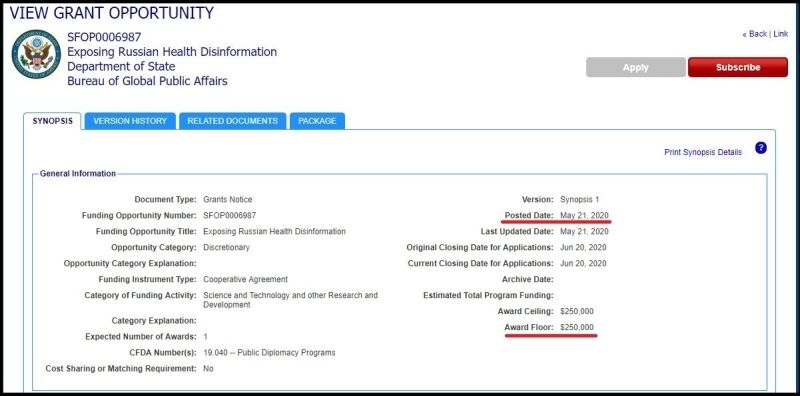Select the Package tab
Image resolution: width=800 pixels, height=396 pixels.
pos(317,121)
